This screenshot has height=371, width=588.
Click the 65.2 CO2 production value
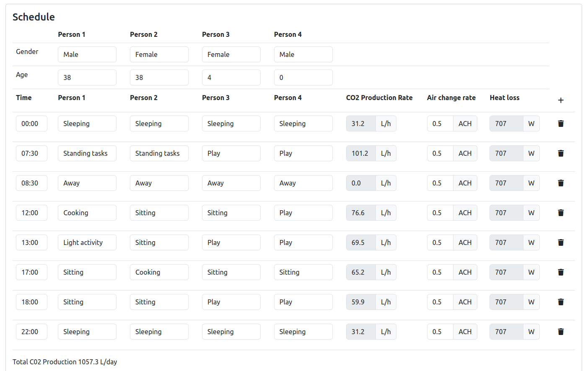(x=361, y=272)
